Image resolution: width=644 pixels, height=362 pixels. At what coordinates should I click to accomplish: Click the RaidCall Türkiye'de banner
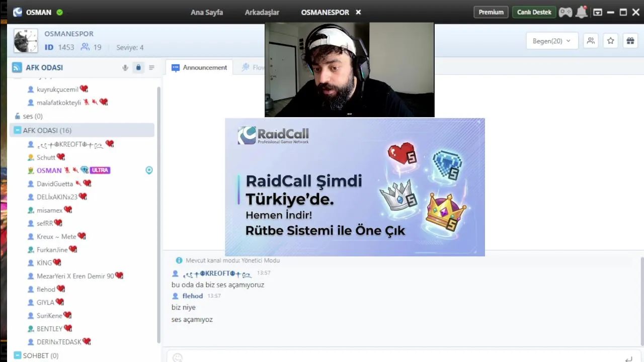pyautogui.click(x=355, y=187)
